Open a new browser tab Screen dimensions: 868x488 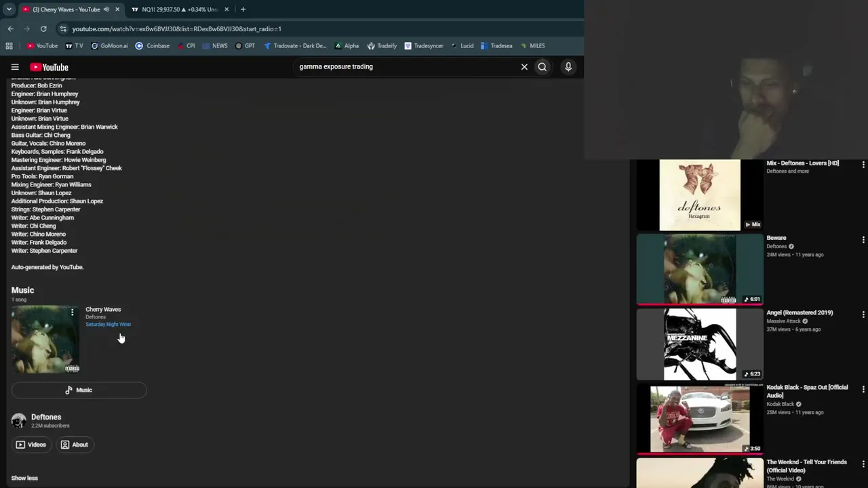[x=243, y=9]
